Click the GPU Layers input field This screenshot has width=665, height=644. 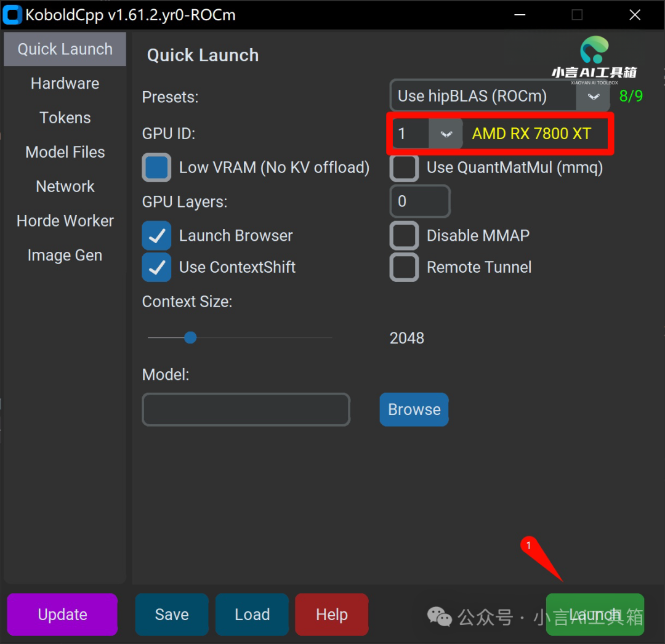click(x=420, y=201)
